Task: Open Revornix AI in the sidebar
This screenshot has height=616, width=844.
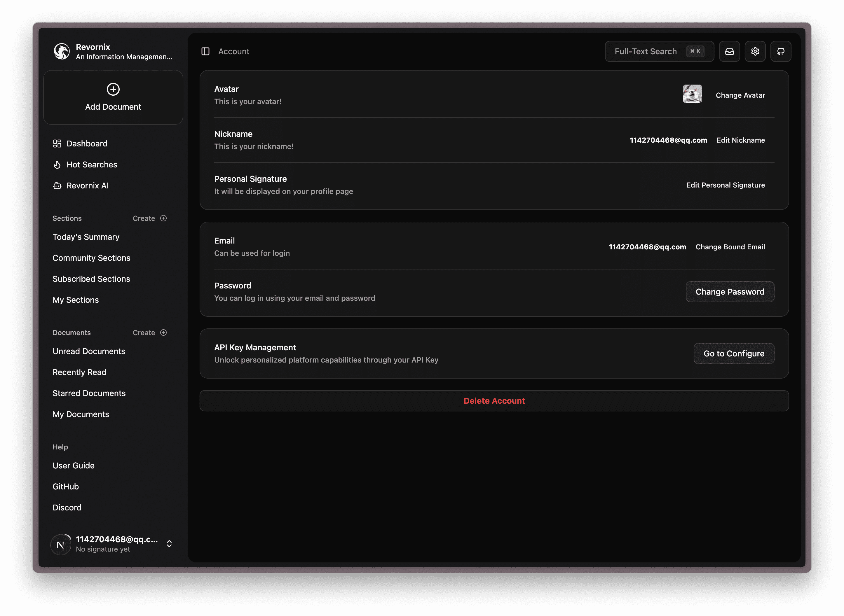Action: (x=87, y=186)
